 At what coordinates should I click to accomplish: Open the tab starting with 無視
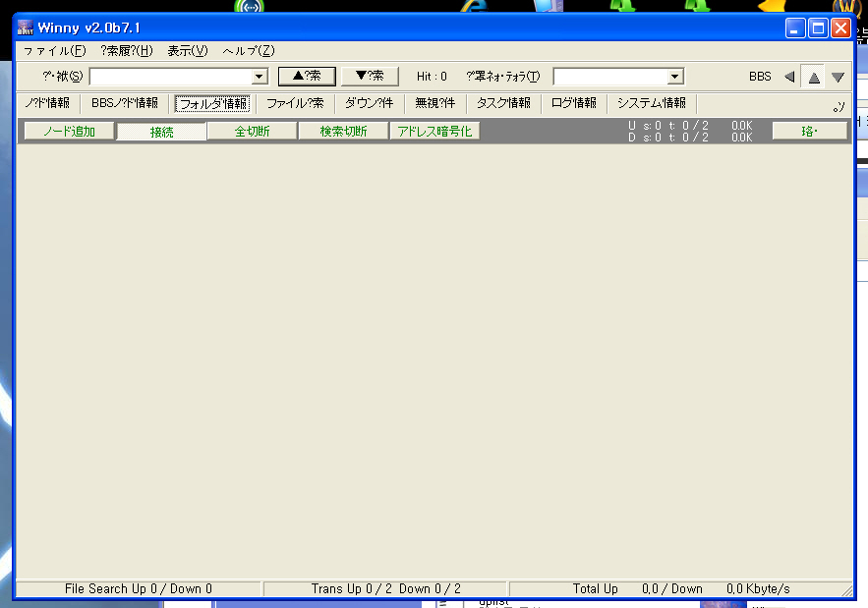(435, 103)
